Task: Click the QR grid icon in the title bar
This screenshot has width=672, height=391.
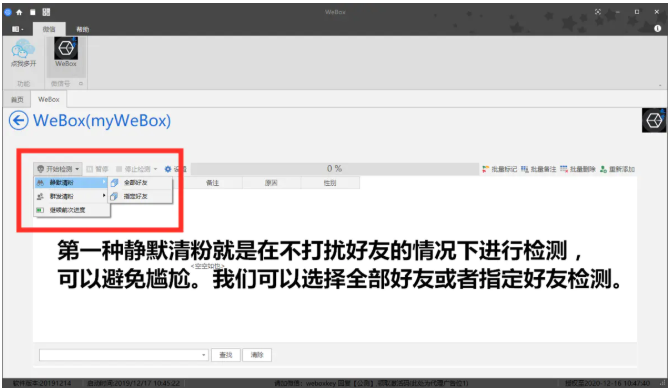Action: tap(46, 12)
